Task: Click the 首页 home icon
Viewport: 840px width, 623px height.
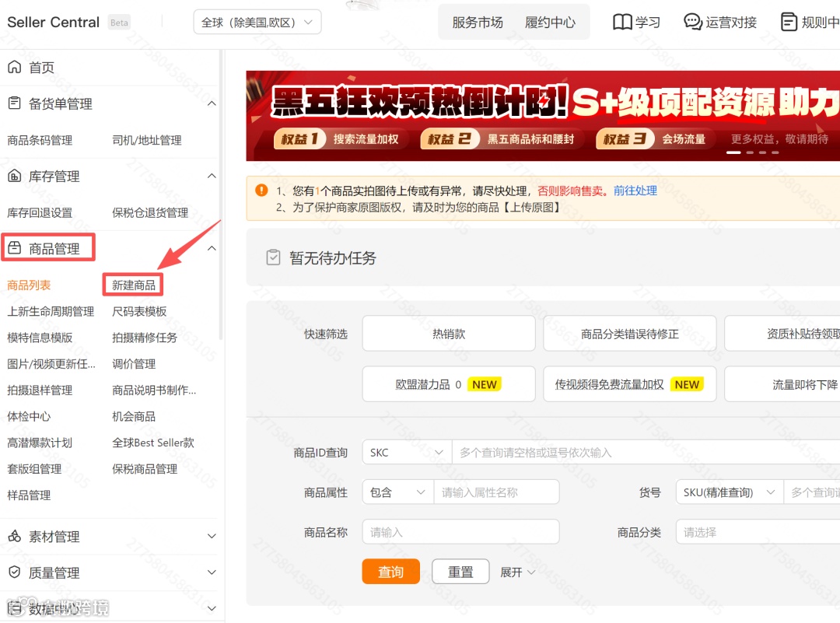Action: [x=15, y=67]
